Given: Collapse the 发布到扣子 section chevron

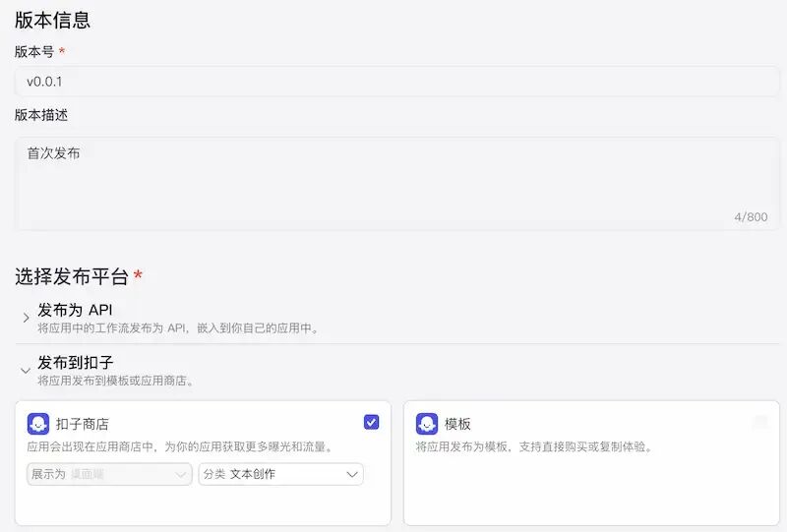Looking at the screenshot, I should click(x=26, y=371).
